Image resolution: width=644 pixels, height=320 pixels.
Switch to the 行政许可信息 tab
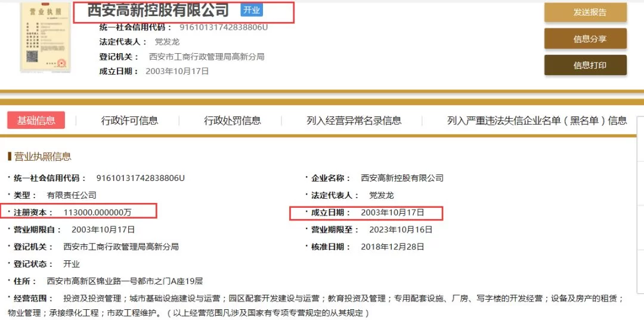pos(129,121)
